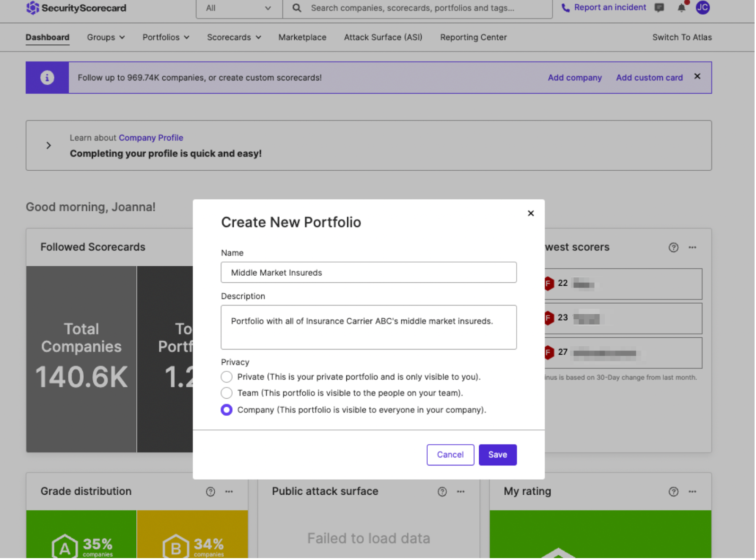
Task: Expand the Portfolios menu
Action: point(166,37)
